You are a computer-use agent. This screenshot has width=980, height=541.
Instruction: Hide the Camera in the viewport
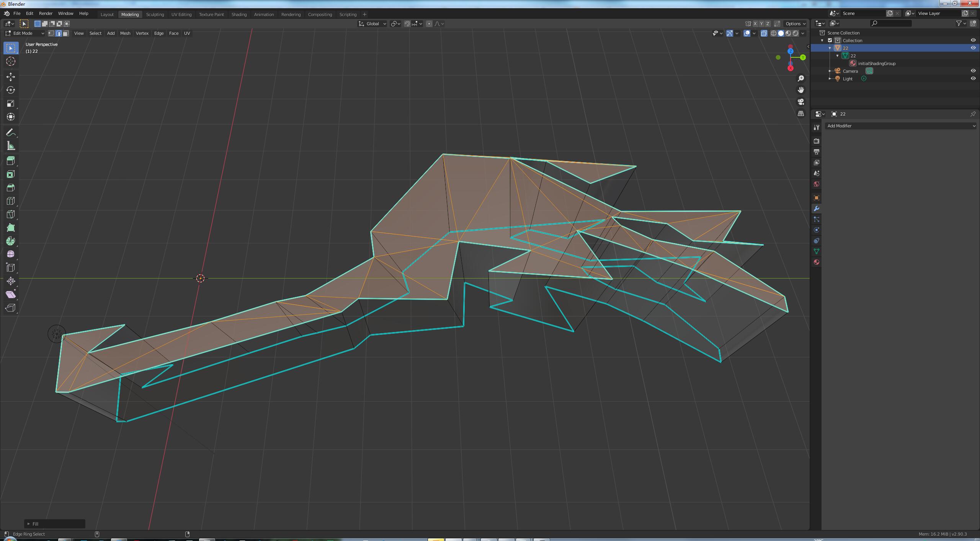pyautogui.click(x=973, y=71)
